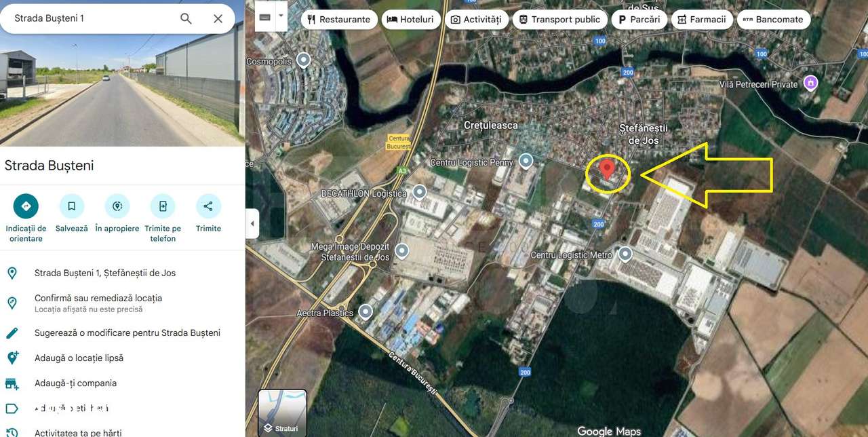Screen dimensions: 868x437
Task: Open the dropdown arrow next to the keyboard icon
Action: [281, 16]
